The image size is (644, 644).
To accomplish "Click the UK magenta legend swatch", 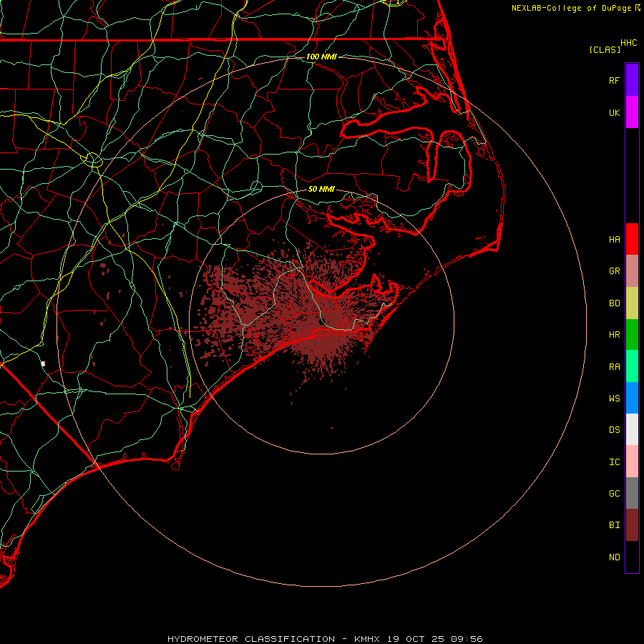I will tap(632, 112).
